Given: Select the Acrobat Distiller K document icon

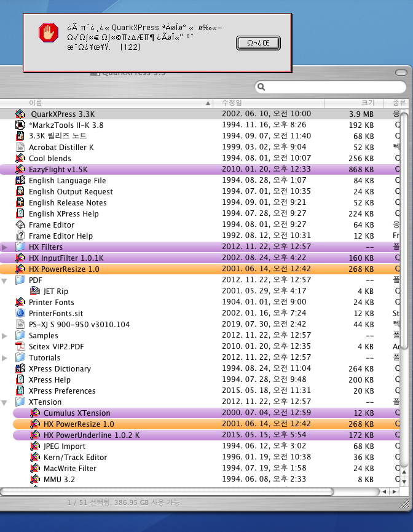Looking at the screenshot, I should 20,148.
